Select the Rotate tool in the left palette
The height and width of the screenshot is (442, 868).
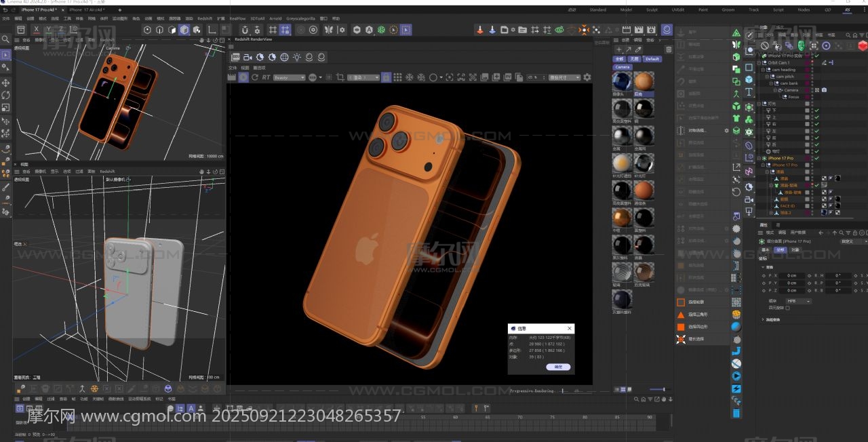click(5, 95)
